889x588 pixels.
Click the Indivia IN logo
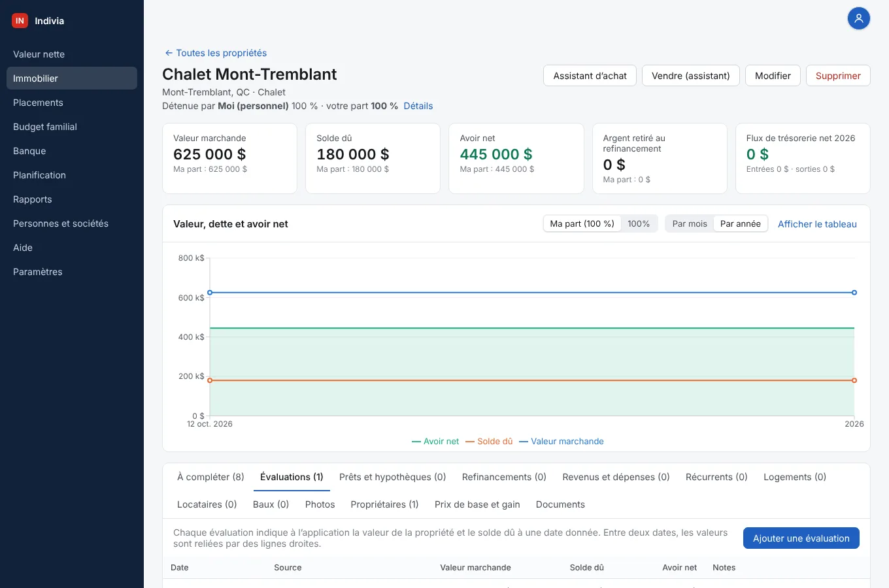(x=20, y=21)
